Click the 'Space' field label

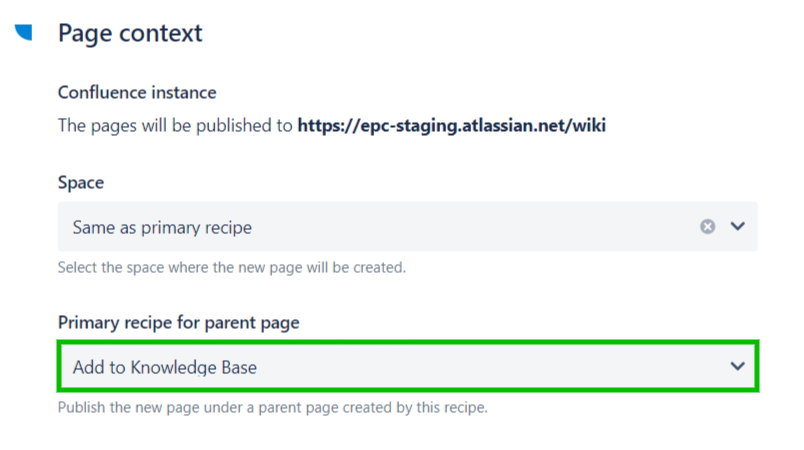(x=81, y=183)
